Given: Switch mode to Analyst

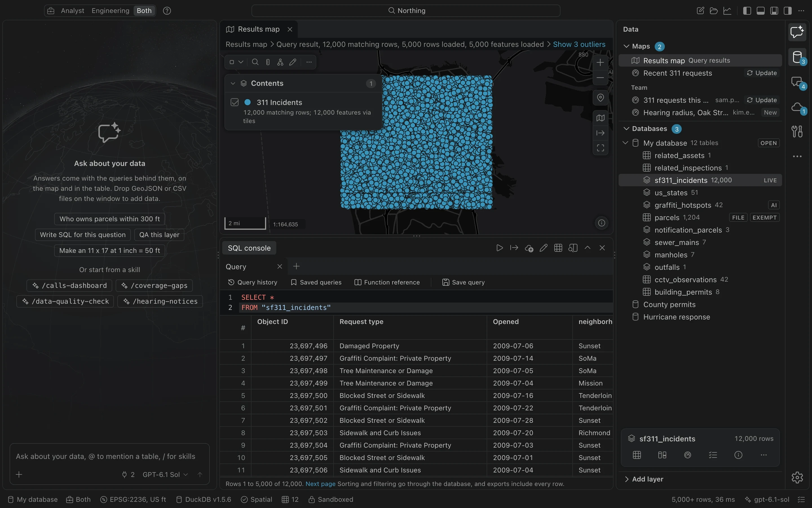Looking at the screenshot, I should (x=72, y=11).
